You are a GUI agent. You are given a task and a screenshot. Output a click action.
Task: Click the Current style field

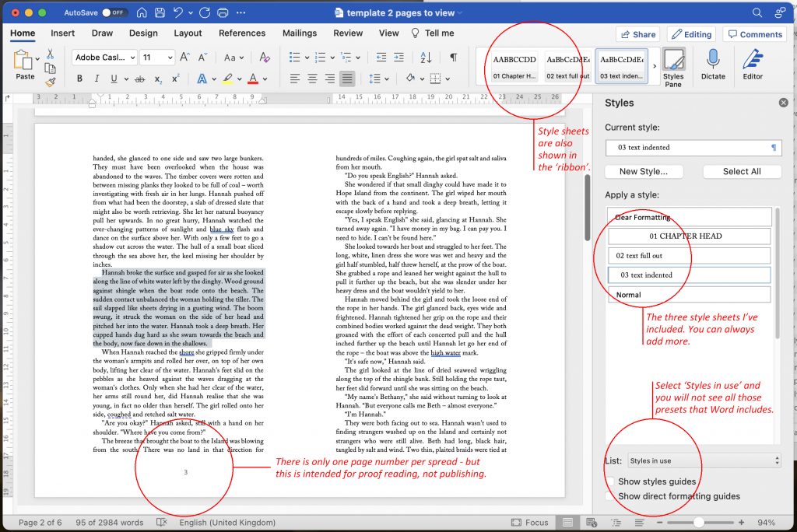point(693,148)
